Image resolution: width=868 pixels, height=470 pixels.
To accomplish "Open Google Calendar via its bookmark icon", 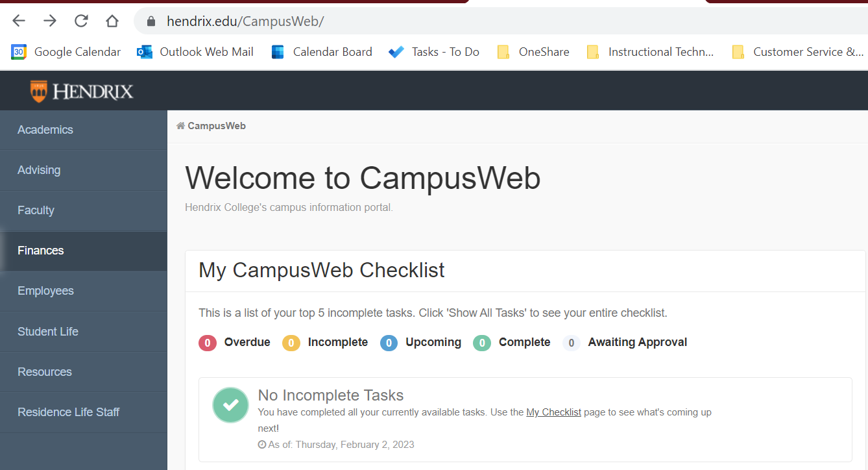I will pos(19,51).
